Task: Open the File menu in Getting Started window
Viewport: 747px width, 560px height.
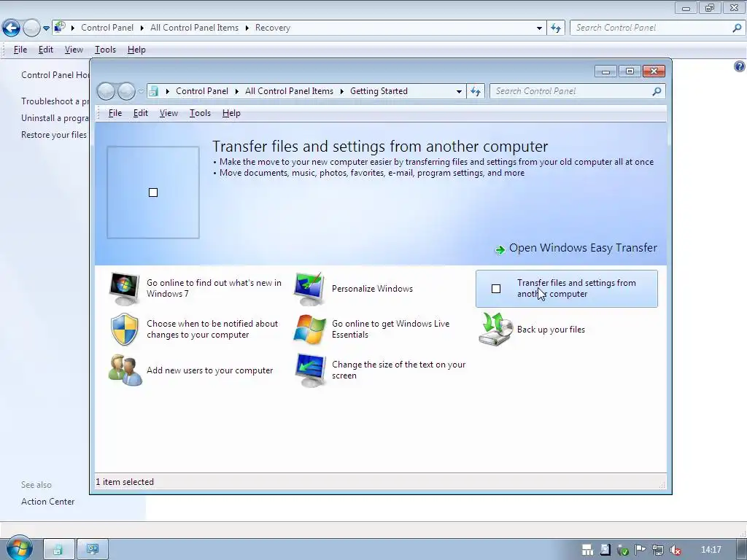Action: (x=115, y=113)
